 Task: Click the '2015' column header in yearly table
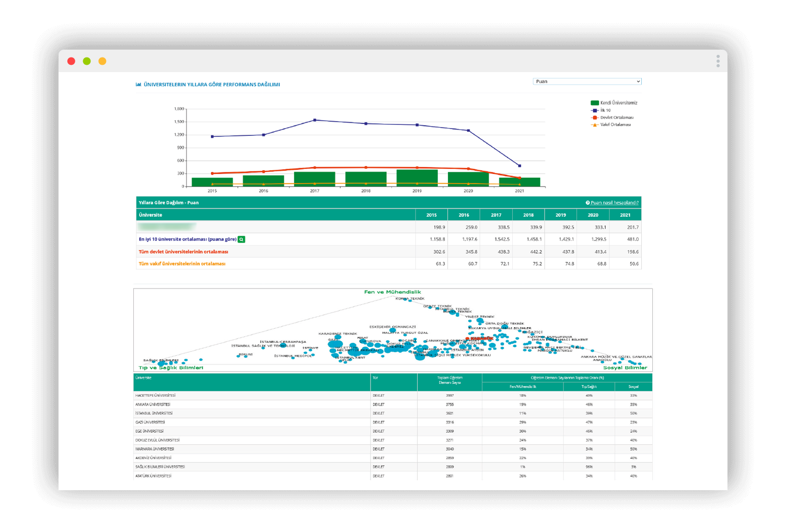pos(431,215)
